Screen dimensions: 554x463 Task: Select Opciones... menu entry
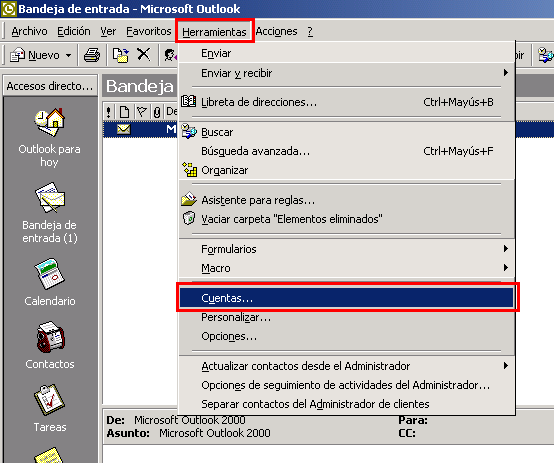[346, 336]
